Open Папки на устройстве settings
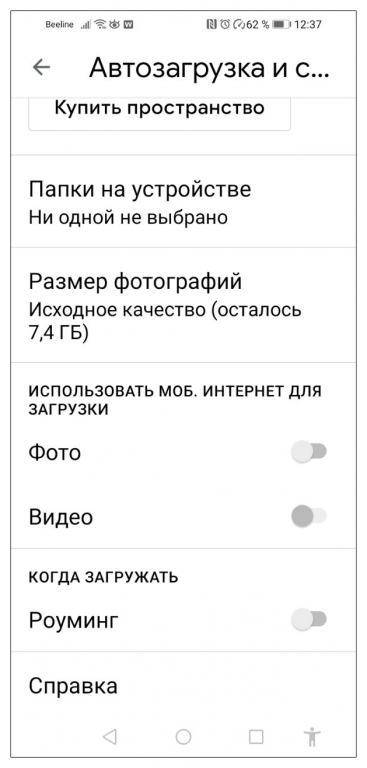This screenshot has width=367, height=768. point(183,202)
